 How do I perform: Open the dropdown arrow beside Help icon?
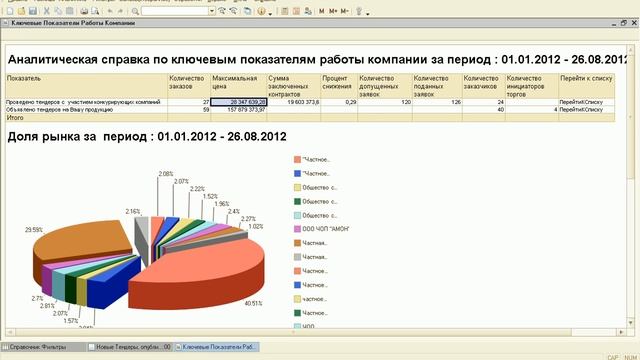pyautogui.click(x=270, y=14)
